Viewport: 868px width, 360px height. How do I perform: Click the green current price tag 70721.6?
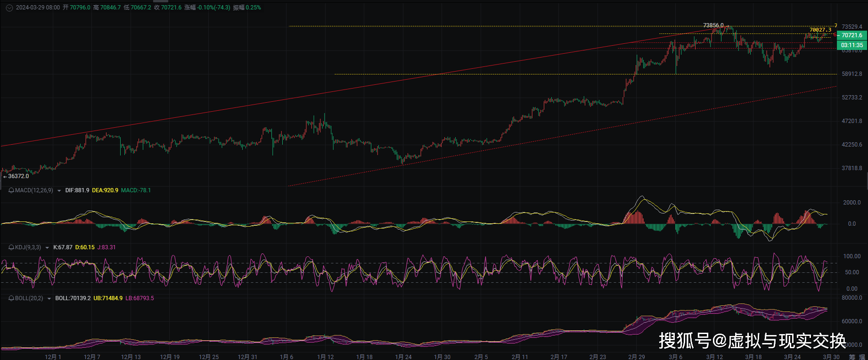[x=852, y=35]
